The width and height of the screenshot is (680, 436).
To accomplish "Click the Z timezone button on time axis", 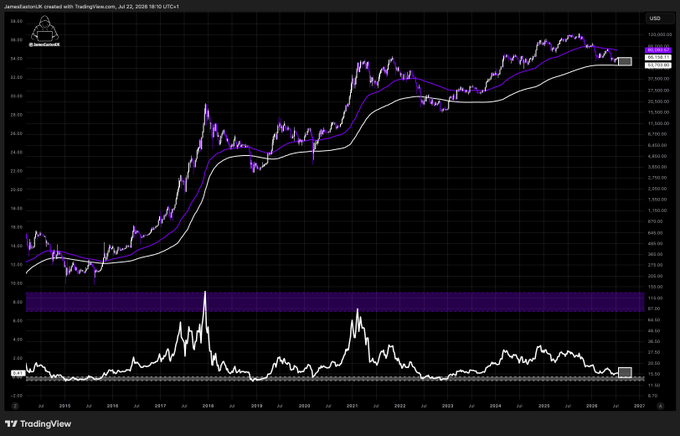I will pyautogui.click(x=15, y=406).
